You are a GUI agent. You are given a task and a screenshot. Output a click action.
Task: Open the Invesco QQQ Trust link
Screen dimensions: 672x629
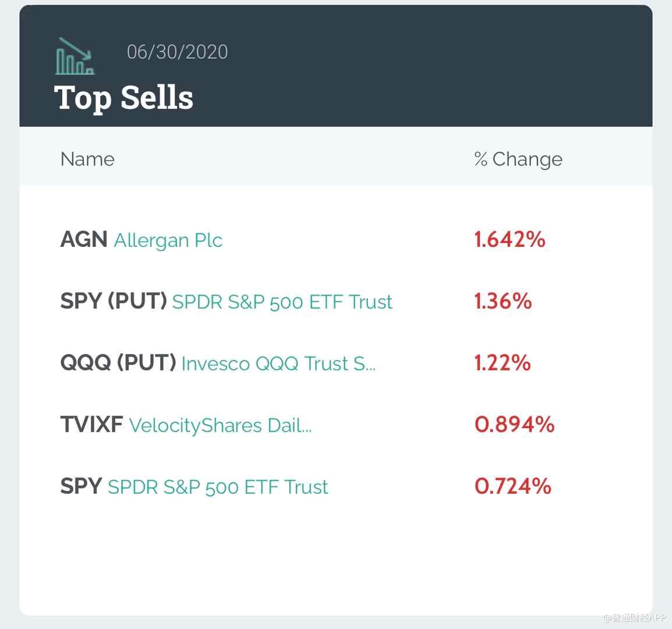pos(278,363)
